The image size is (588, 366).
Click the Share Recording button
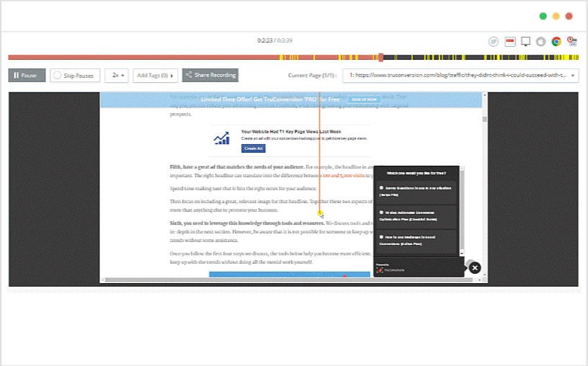click(209, 75)
